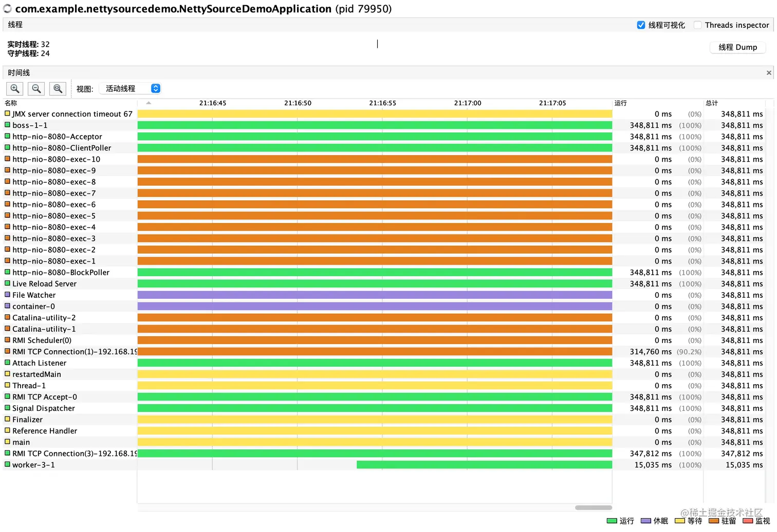Click the http-nio-8080-exec-5 state icon
Viewport: 777px width, 532px height.
7,215
